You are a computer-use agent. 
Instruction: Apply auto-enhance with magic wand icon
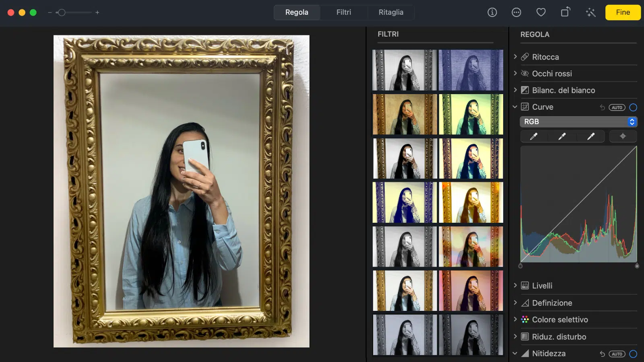pyautogui.click(x=590, y=12)
